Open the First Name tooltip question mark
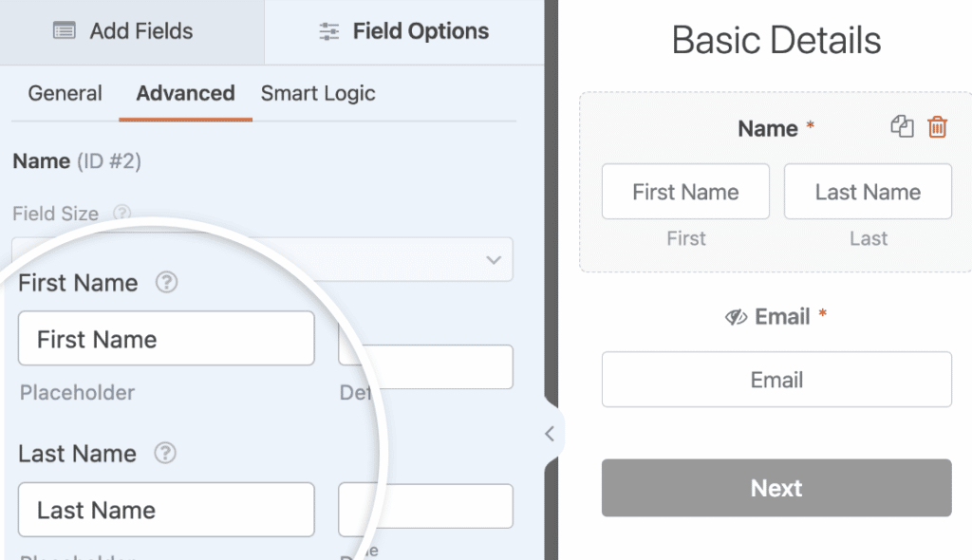The image size is (972, 560). (167, 282)
